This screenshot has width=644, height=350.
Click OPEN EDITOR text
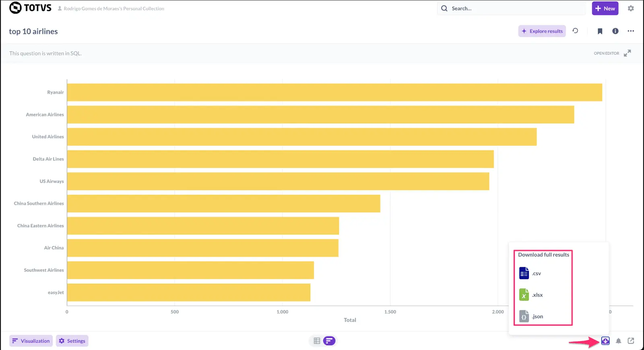pos(606,53)
